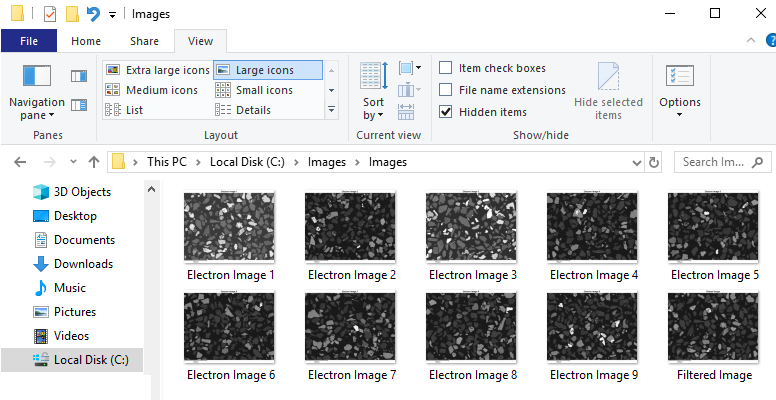Image resolution: width=776 pixels, height=400 pixels.
Task: Enable File name extensions checkbox
Action: pos(446,90)
